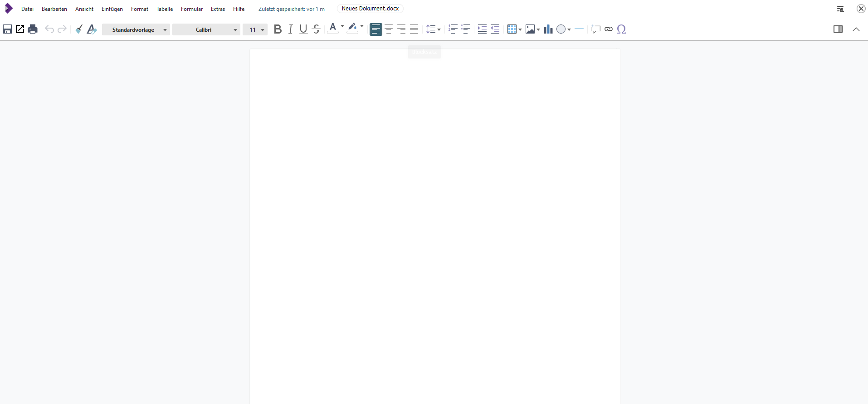Open the Einfügen menu

pyautogui.click(x=112, y=9)
